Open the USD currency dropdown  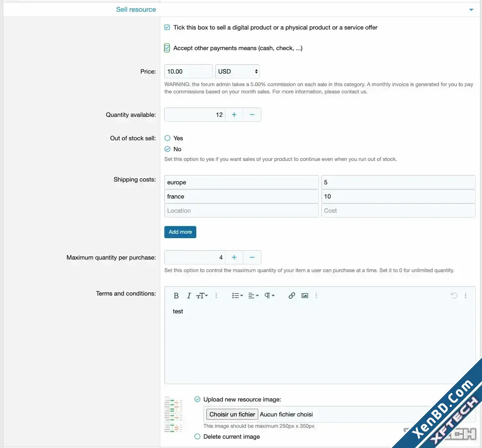(237, 71)
